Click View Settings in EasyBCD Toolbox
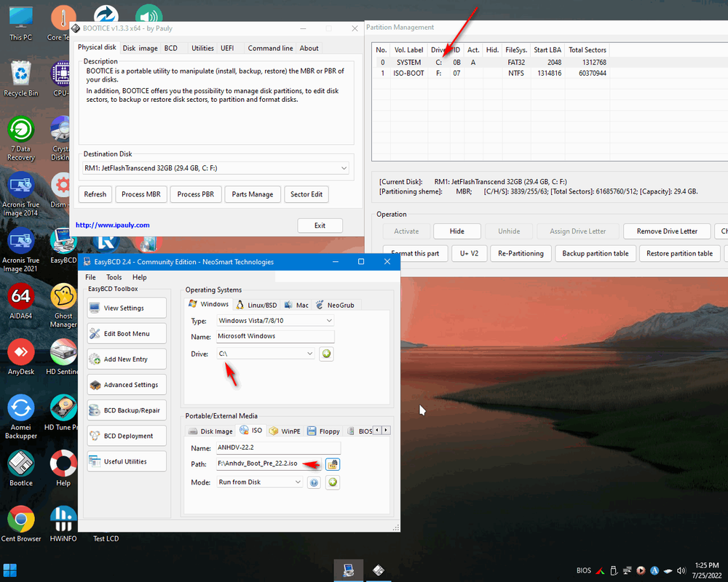The height and width of the screenshot is (582, 728). pyautogui.click(x=127, y=308)
